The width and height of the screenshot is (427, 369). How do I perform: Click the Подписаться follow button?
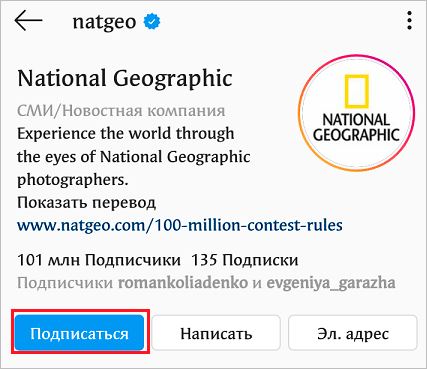pos(79,333)
